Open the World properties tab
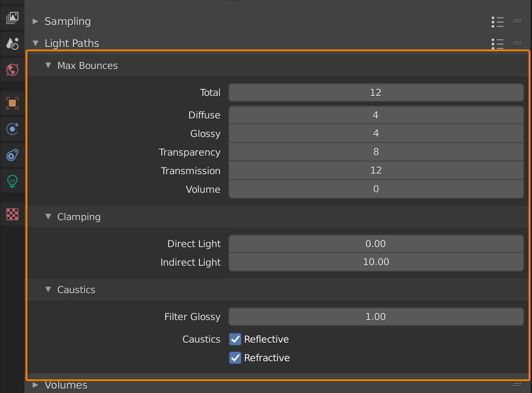Image resolution: width=532 pixels, height=393 pixels. pos(12,69)
